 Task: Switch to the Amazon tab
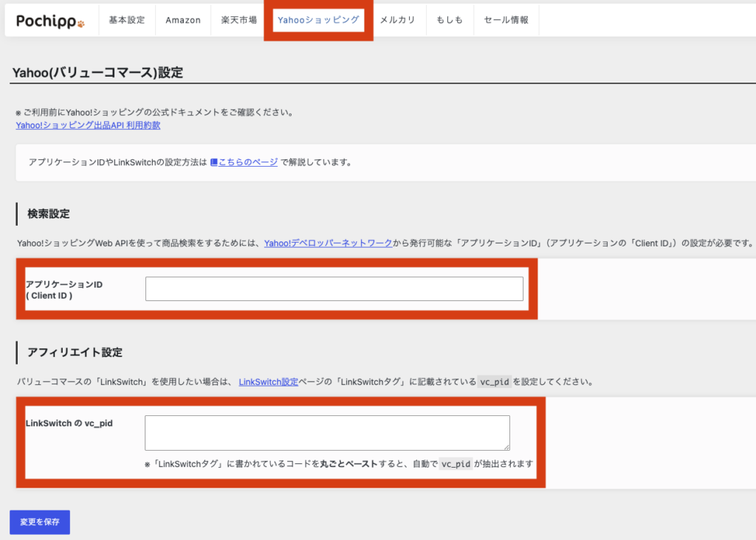tap(183, 20)
